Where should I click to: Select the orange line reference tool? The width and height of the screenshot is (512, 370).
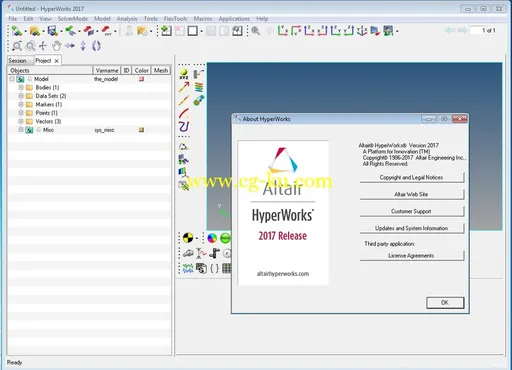coord(184,100)
